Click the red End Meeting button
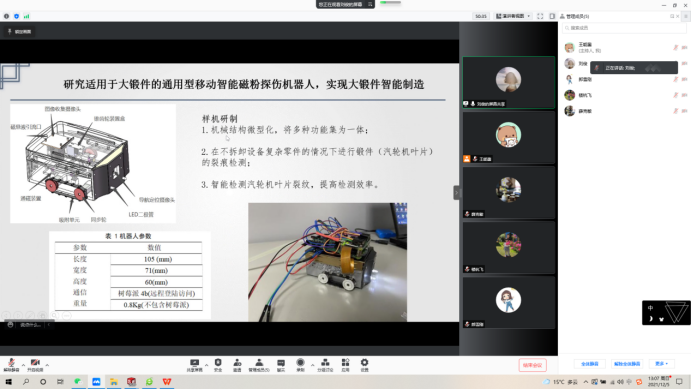This screenshot has height=389, width=692. [x=532, y=365]
